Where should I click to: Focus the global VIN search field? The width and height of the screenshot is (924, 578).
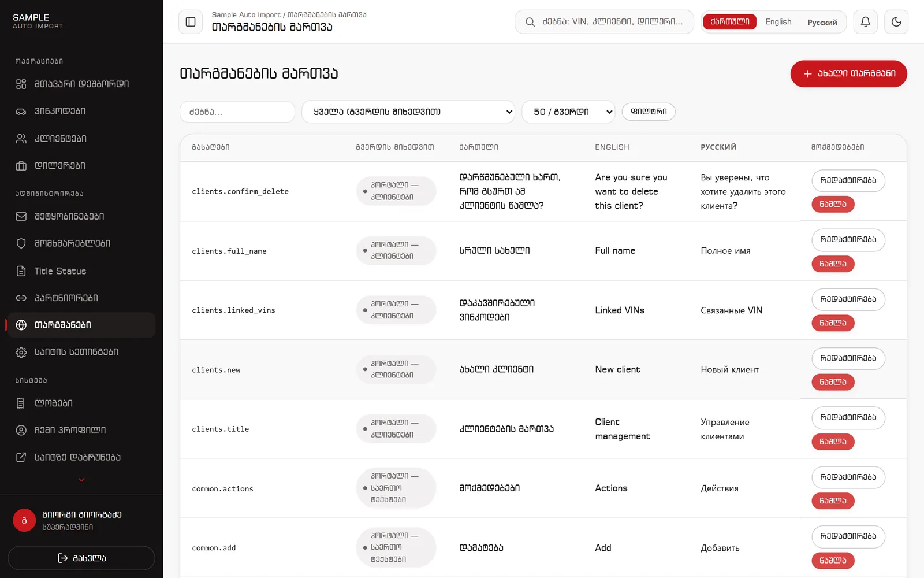[x=604, y=22]
